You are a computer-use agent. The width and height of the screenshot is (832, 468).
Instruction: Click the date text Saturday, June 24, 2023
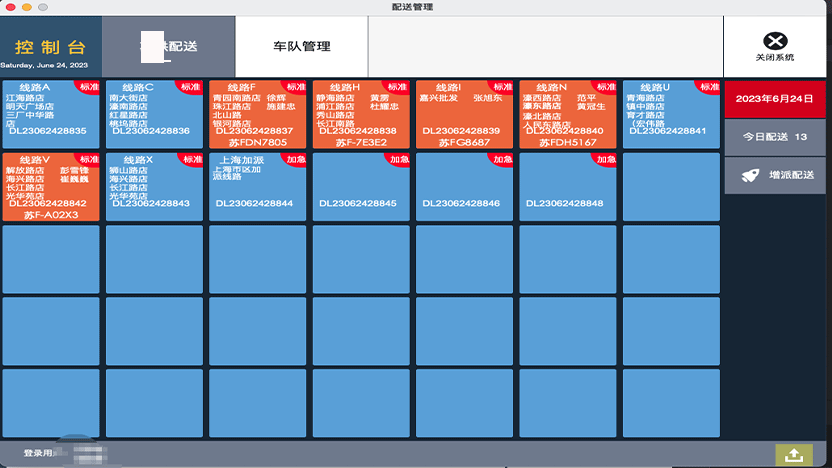44,65
